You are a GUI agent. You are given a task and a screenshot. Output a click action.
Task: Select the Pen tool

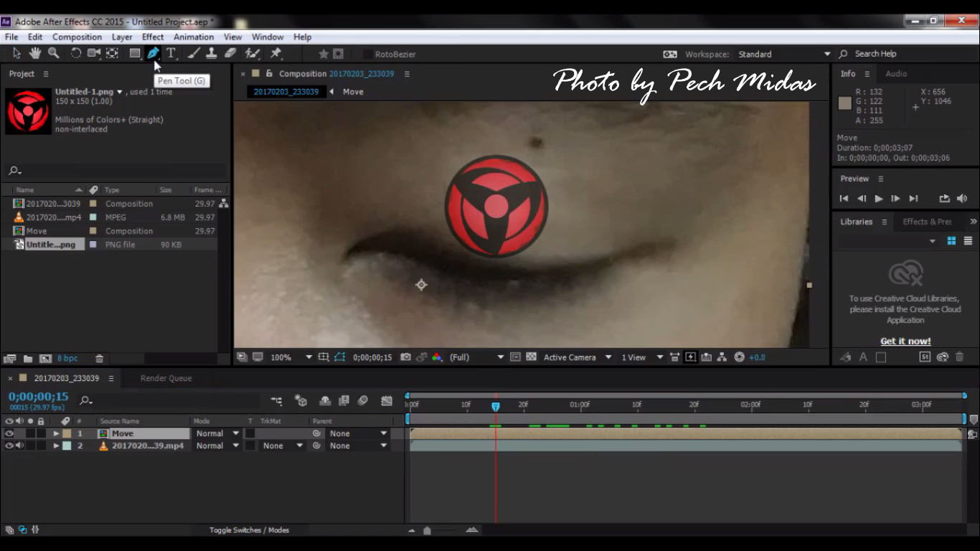[x=153, y=53]
